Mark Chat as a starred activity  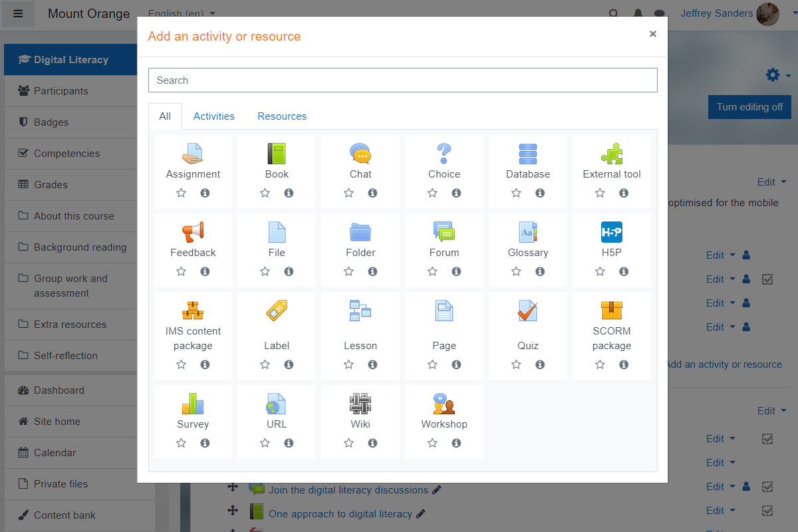tap(348, 193)
